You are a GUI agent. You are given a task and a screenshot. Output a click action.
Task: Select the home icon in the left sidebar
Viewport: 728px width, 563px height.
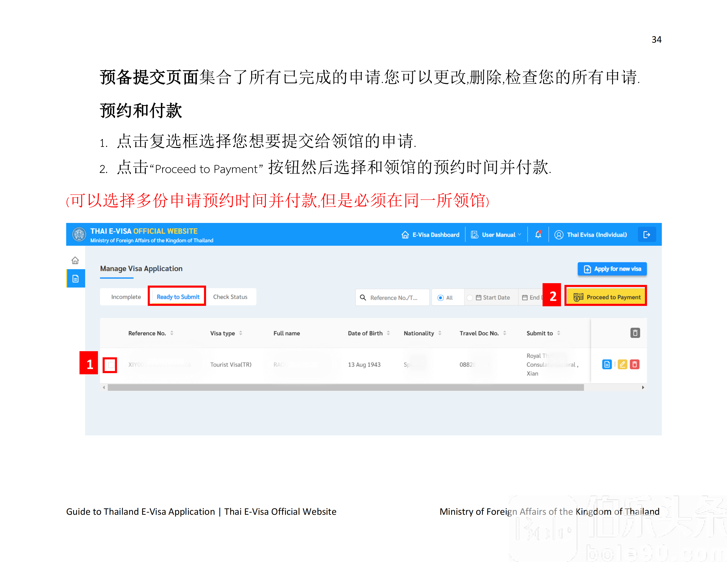click(75, 260)
